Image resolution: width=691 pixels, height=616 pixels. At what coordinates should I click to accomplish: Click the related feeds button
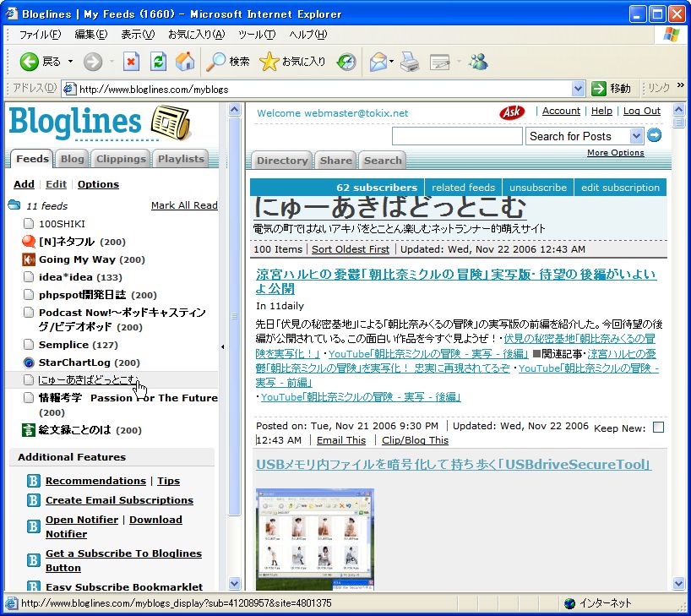463,188
